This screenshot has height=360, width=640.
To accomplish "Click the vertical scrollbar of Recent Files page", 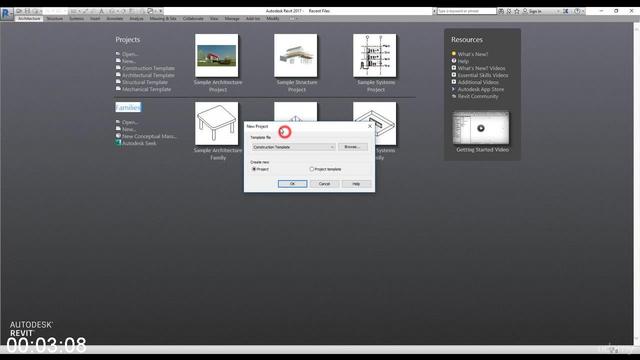I will pos(636,184).
